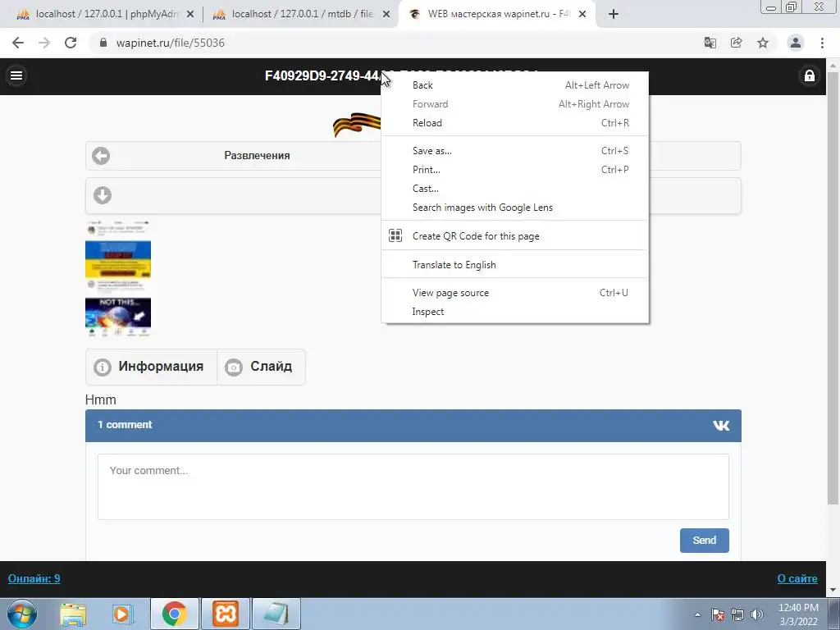Screen dimensions: 840x630
Task: Click the Chrome taskbar icon
Action: coord(174,614)
